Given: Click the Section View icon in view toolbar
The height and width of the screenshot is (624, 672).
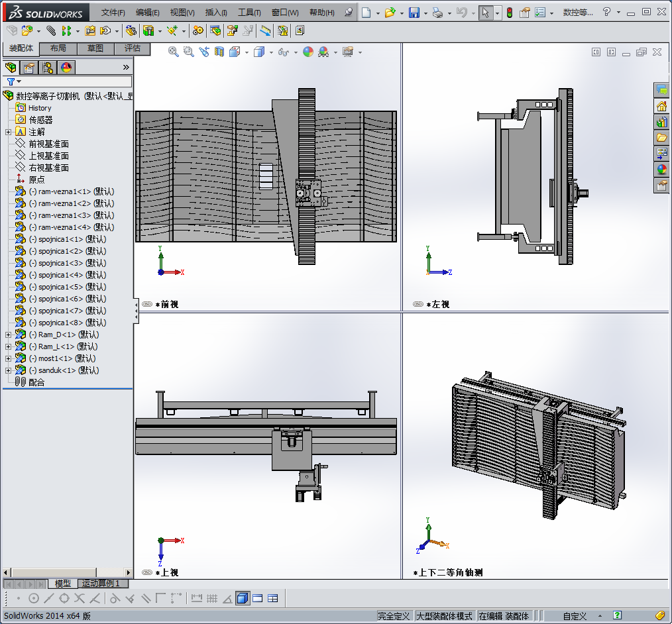Looking at the screenshot, I should point(219,52).
